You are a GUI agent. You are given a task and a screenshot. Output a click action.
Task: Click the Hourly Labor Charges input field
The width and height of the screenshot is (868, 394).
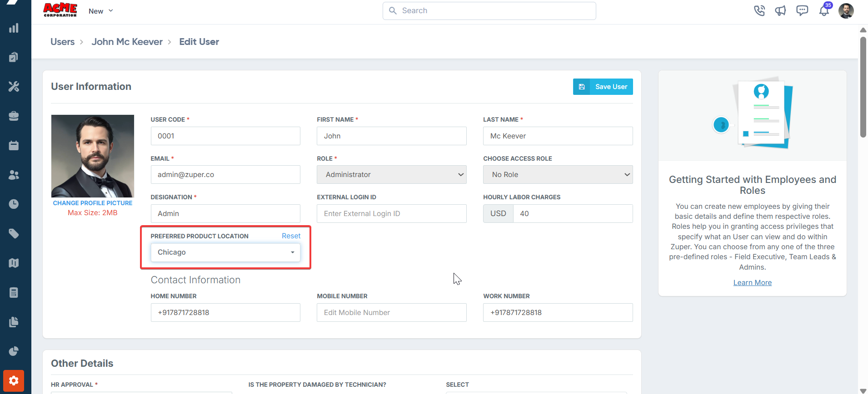coord(572,214)
